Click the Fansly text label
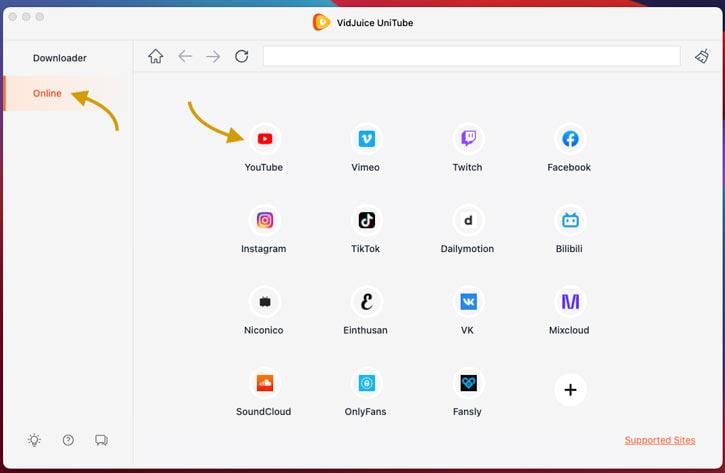Image resolution: width=725 pixels, height=473 pixels. [x=467, y=412]
